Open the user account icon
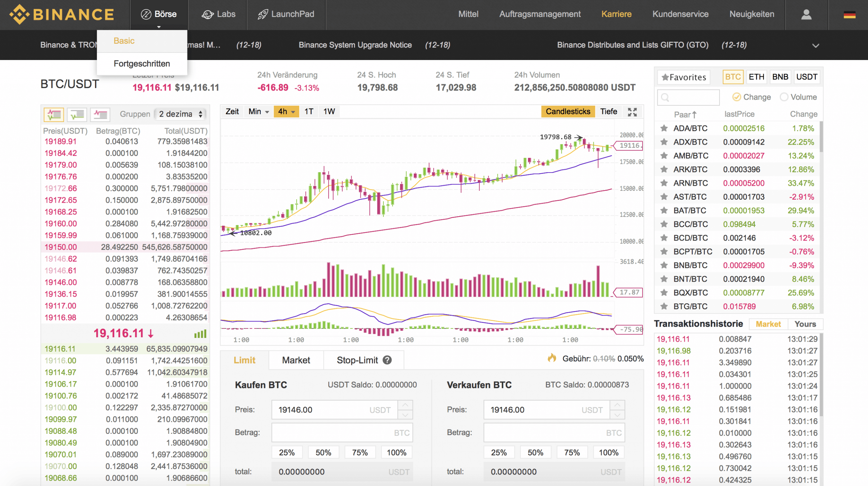 click(806, 14)
